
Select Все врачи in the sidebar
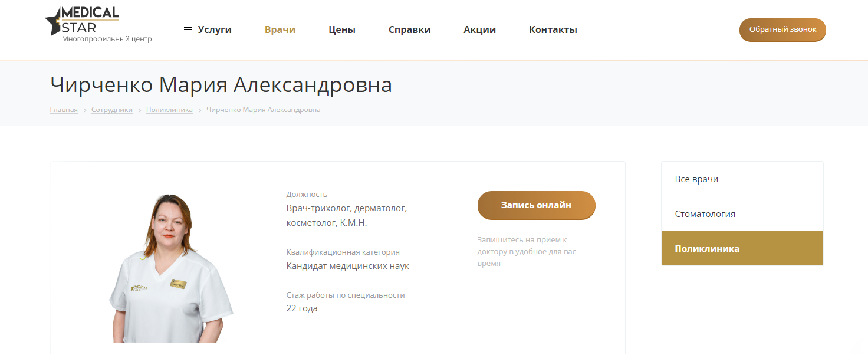pos(696,179)
